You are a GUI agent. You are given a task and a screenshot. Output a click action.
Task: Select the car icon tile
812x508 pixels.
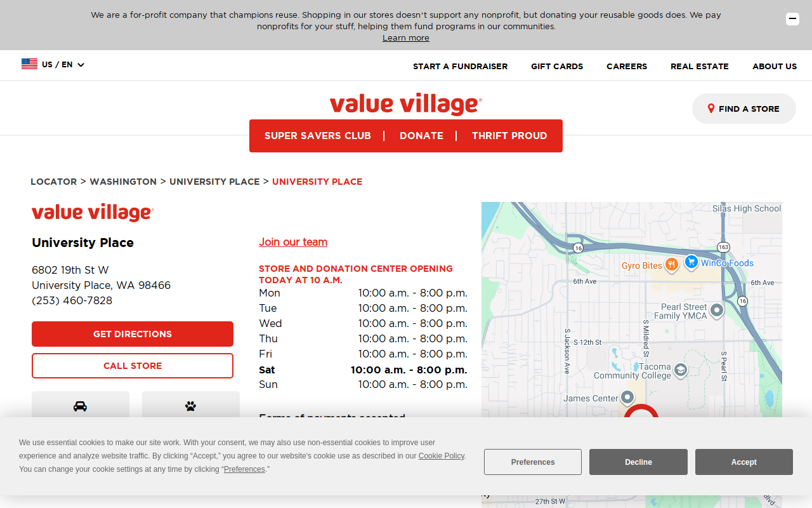[x=81, y=406]
